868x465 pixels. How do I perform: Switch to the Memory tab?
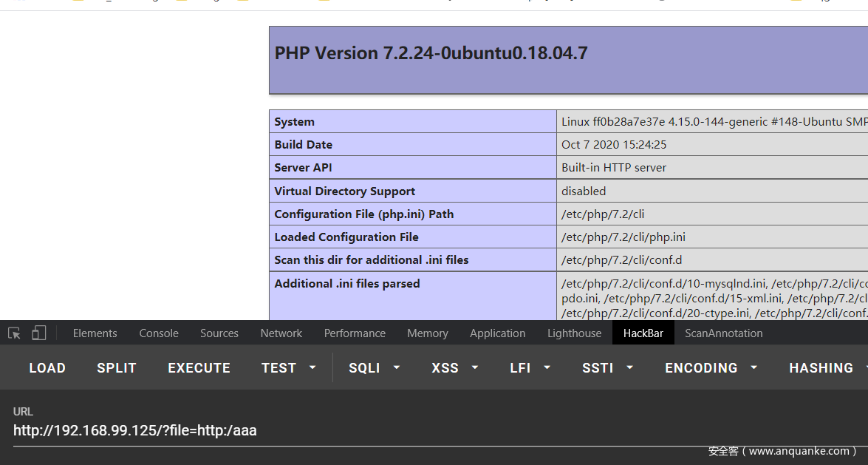428,333
